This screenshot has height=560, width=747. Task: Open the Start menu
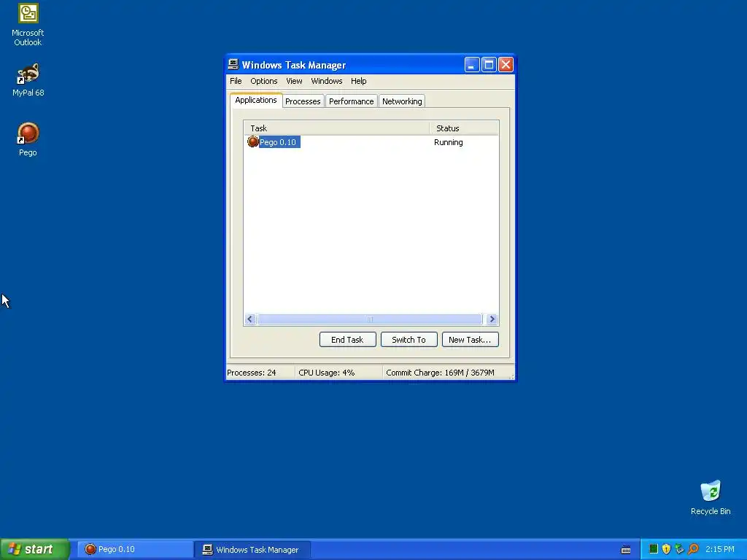point(35,549)
